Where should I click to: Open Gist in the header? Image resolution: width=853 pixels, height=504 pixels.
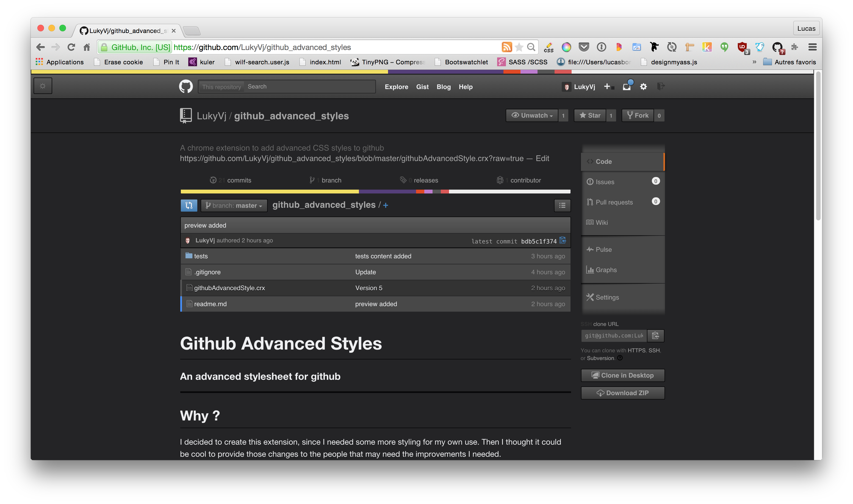point(422,87)
